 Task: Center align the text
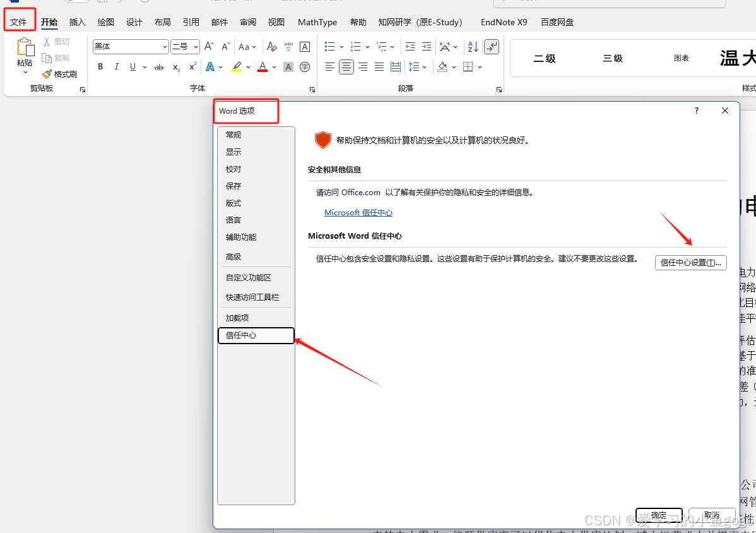click(346, 66)
